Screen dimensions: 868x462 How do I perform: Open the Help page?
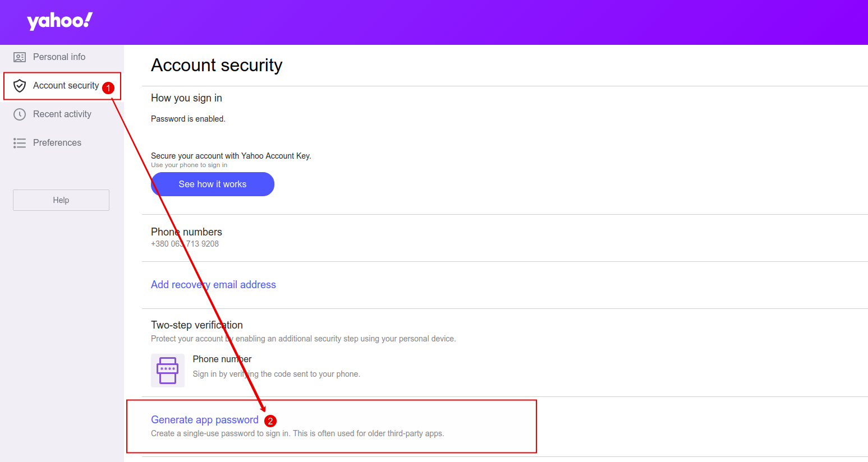pyautogui.click(x=61, y=200)
